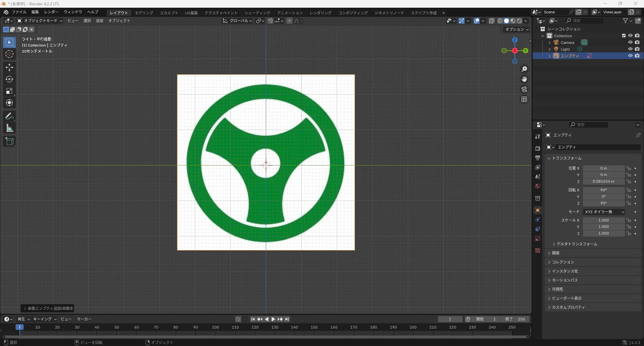Hide the Light object in viewport

pyautogui.click(x=630, y=49)
